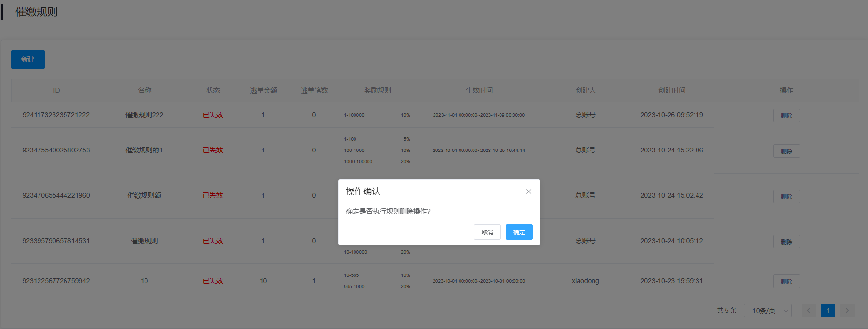Select the ID cell 924117323235721222
Image resolution: width=868 pixels, height=329 pixels.
(x=56, y=115)
